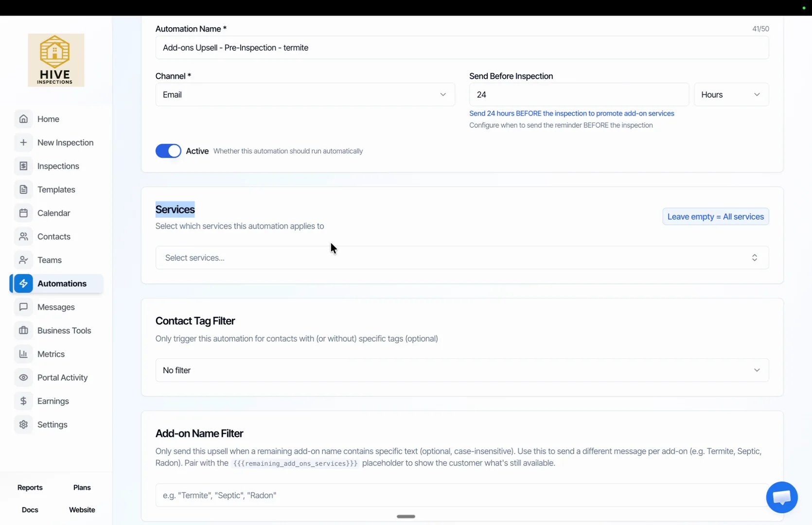Click the Inspections document icon
812x525 pixels.
click(23, 166)
